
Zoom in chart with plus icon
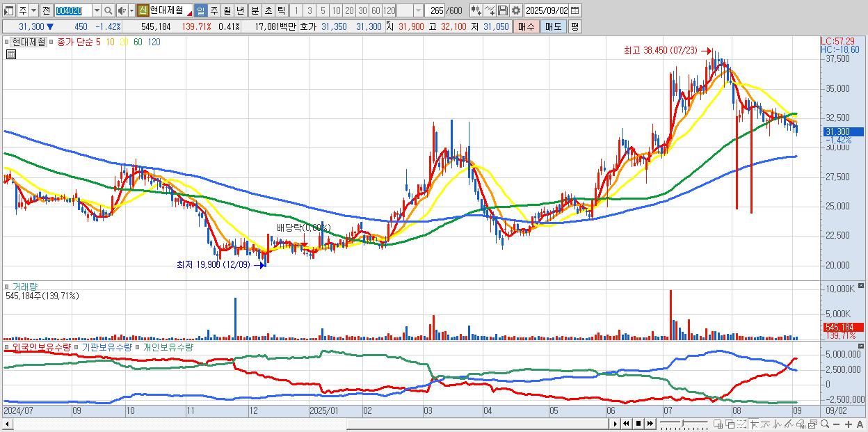[x=849, y=424]
